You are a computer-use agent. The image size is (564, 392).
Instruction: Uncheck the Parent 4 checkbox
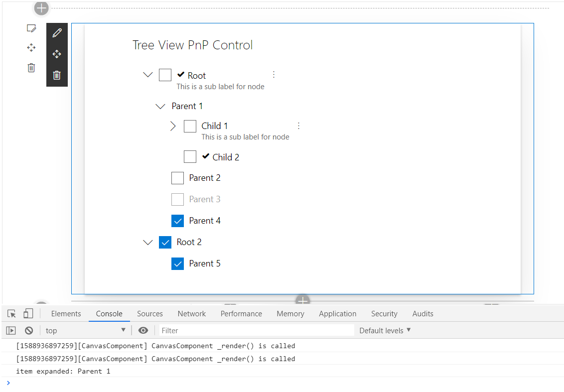click(x=177, y=221)
